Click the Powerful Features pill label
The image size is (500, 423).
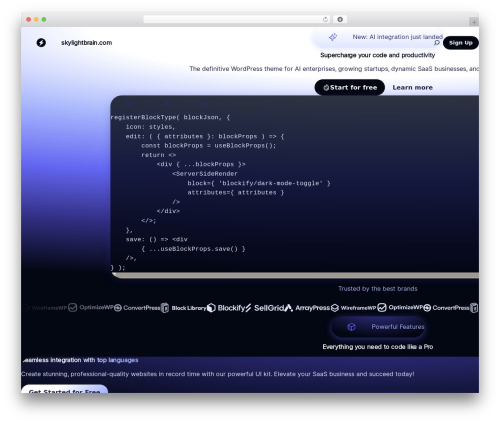point(398,327)
